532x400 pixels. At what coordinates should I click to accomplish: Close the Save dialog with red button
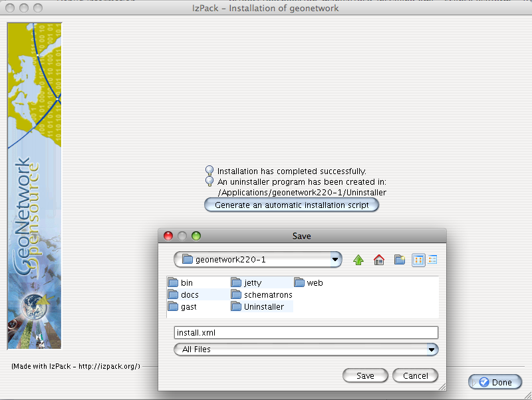(x=168, y=236)
